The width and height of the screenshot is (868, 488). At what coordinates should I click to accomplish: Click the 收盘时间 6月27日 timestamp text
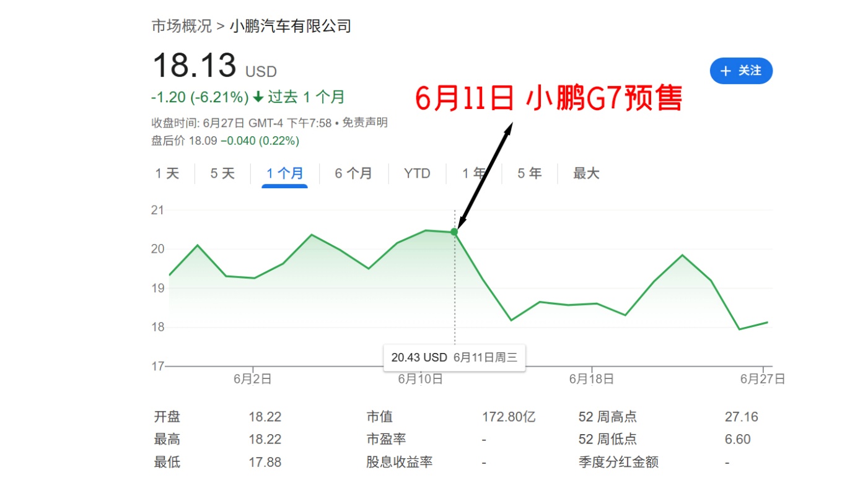click(242, 123)
